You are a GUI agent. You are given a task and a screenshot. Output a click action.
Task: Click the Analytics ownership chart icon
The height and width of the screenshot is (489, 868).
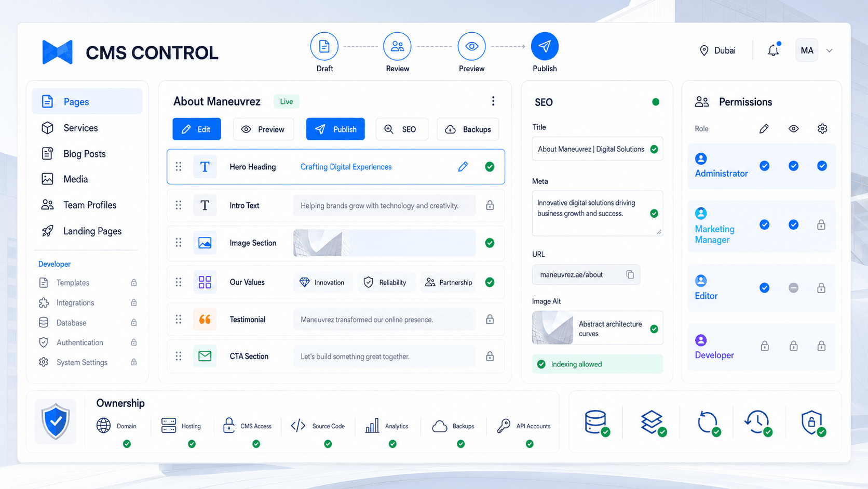coord(372,426)
